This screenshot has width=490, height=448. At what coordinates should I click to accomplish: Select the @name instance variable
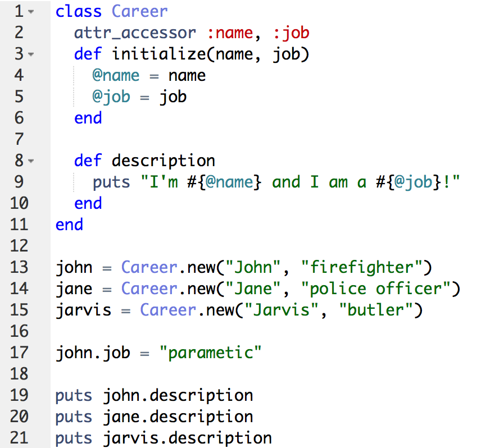tap(116, 75)
